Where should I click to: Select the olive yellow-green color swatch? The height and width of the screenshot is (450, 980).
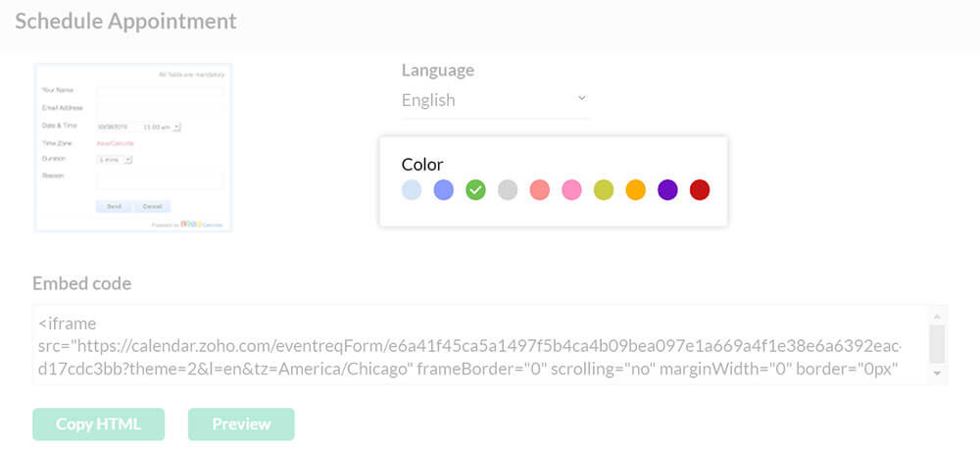604,190
